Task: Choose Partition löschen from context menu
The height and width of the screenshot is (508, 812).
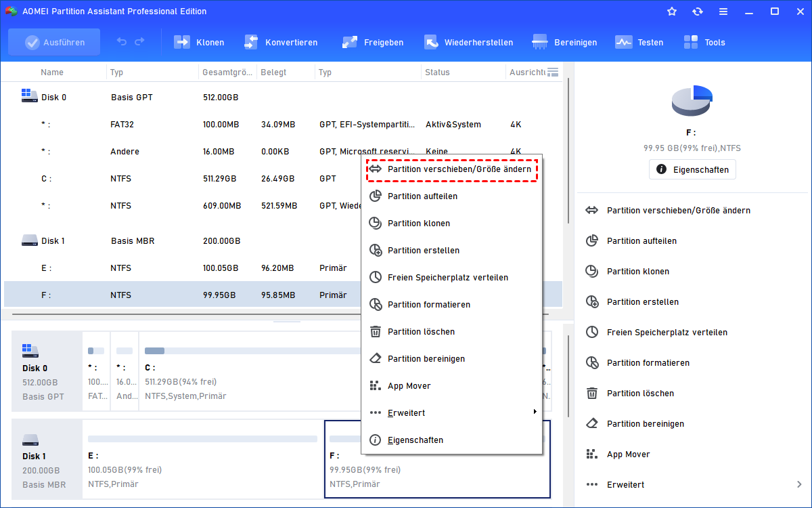Action: 420,332
